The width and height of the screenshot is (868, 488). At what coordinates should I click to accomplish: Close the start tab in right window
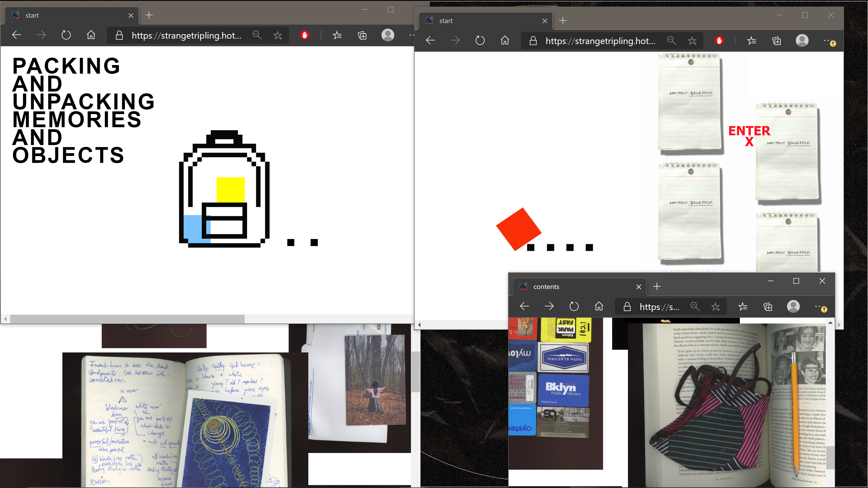pos(545,21)
